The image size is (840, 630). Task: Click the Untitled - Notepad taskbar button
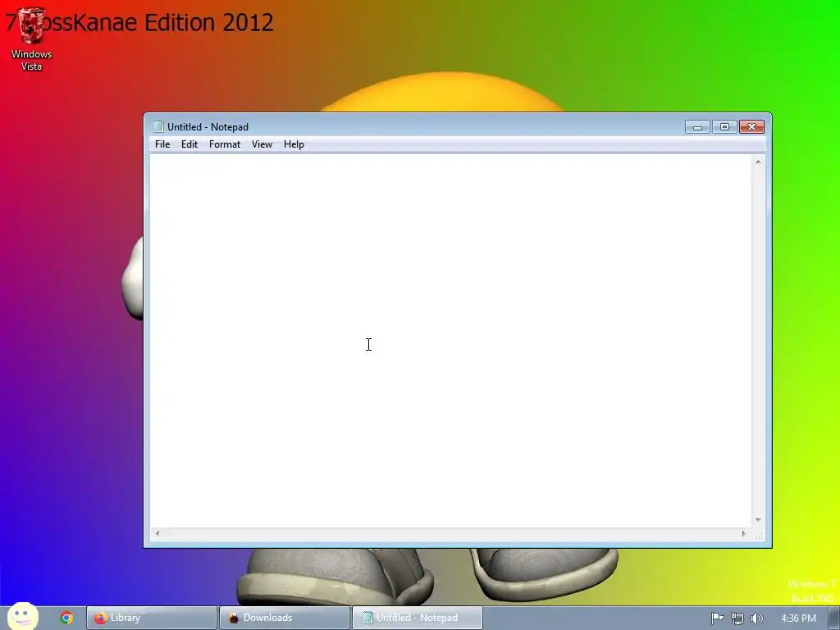(418, 618)
